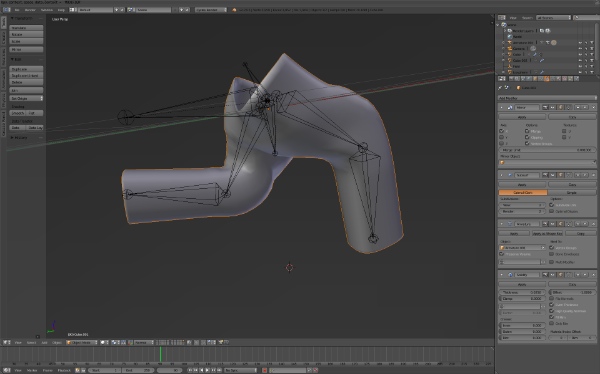This screenshot has height=374, width=600.
Task: Collapse the Mirror modifier panel
Action: click(502, 108)
